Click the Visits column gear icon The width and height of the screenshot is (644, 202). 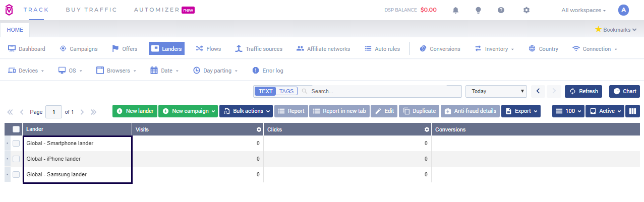(259, 129)
